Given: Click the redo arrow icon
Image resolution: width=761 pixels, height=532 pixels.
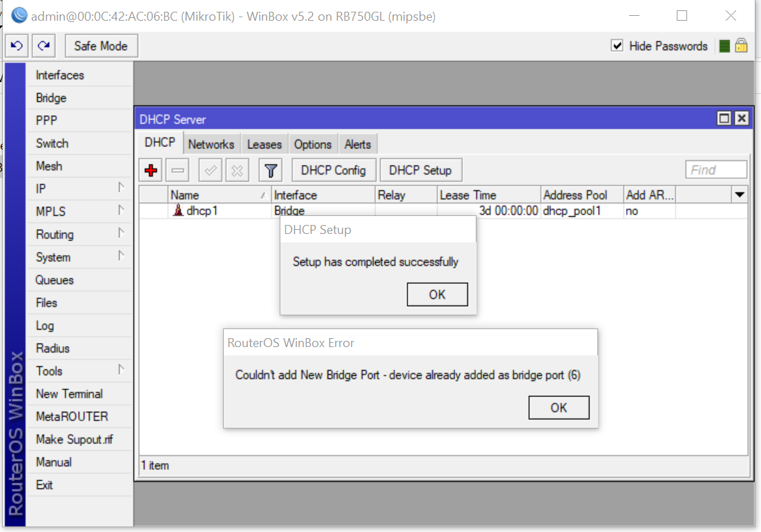Looking at the screenshot, I should click(x=43, y=46).
